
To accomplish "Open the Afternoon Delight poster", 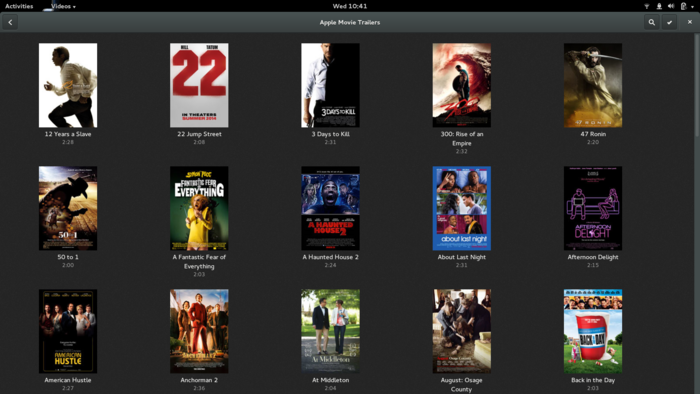I will point(593,208).
